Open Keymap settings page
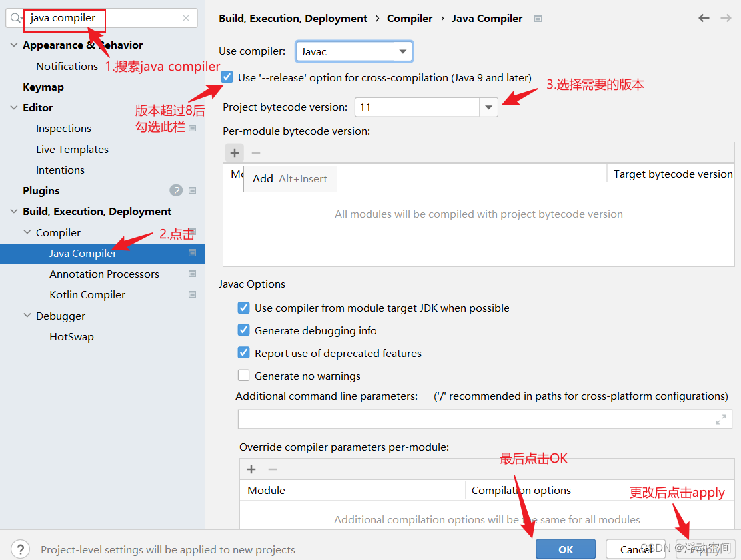The width and height of the screenshot is (741, 560). coord(43,87)
